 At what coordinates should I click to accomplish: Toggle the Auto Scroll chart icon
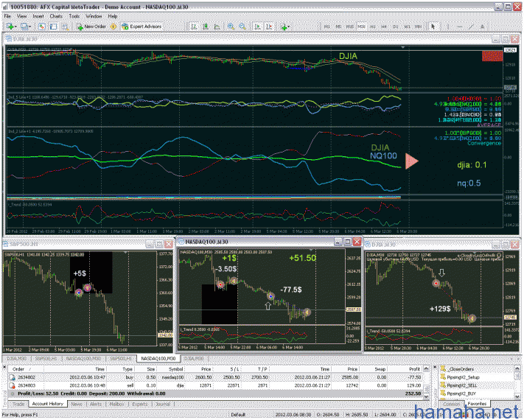(258, 27)
